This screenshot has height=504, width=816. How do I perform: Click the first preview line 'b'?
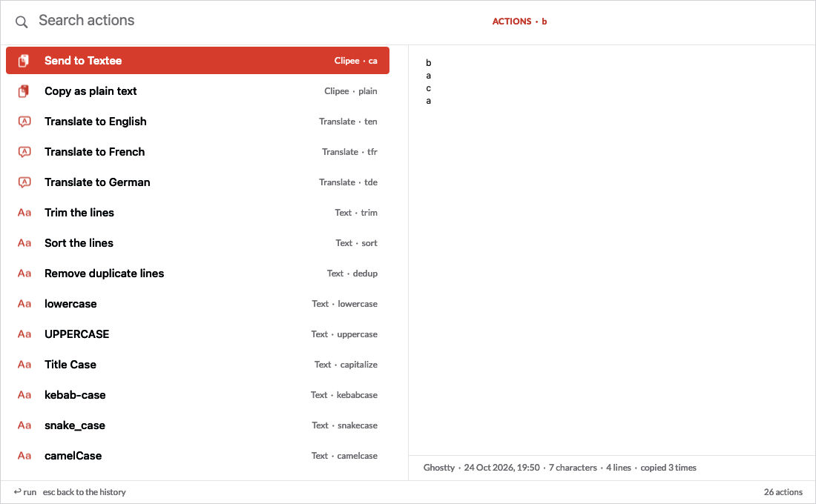(x=428, y=63)
